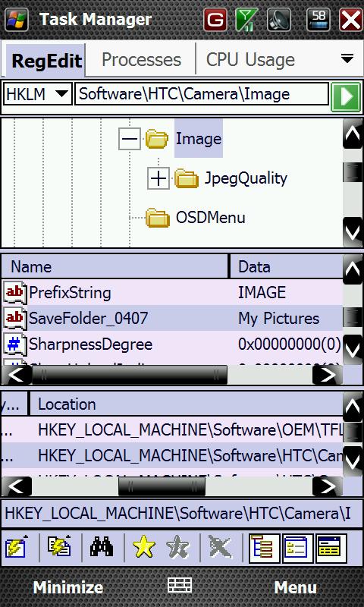The width and height of the screenshot is (364, 607).
Task: Click the Name column header
Action: 115,266
